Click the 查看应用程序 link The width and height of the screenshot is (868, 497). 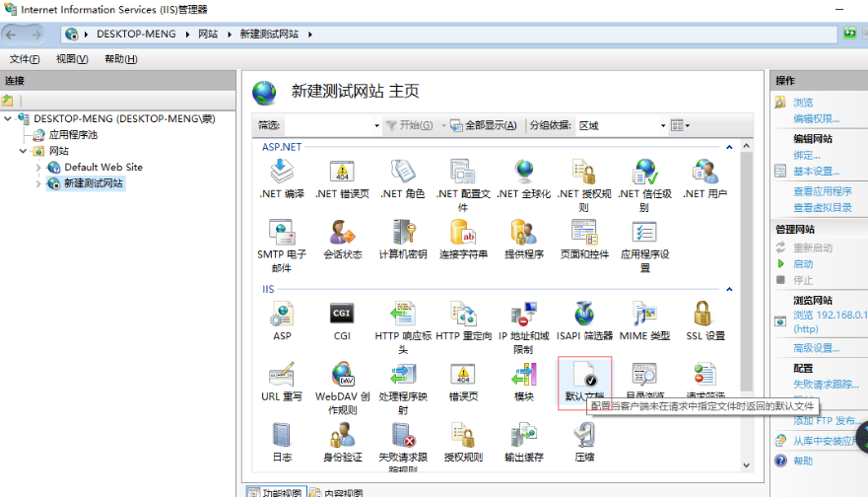(822, 191)
